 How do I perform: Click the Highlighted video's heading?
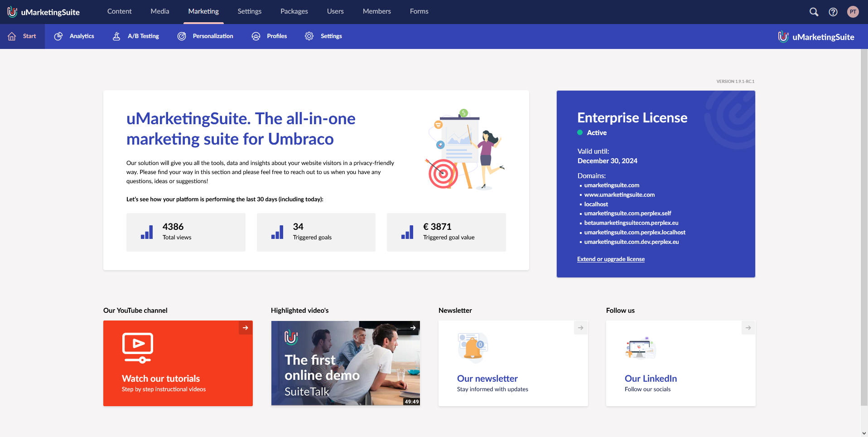click(300, 311)
